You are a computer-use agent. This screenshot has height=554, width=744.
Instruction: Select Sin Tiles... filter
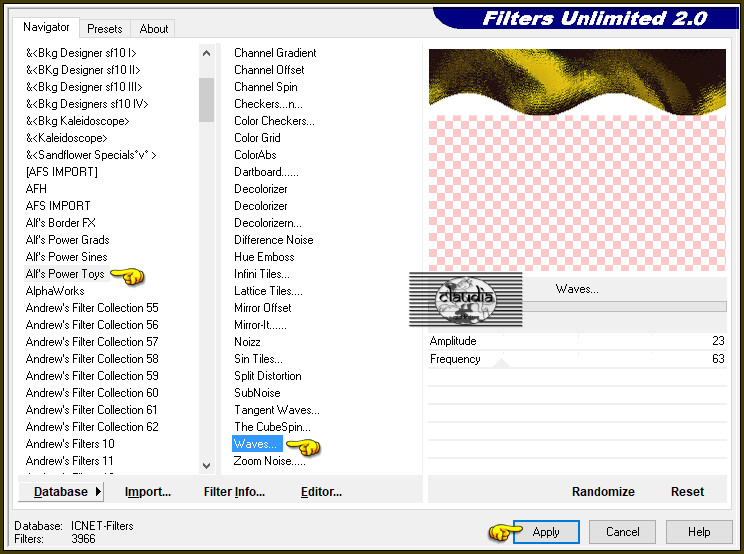[258, 359]
